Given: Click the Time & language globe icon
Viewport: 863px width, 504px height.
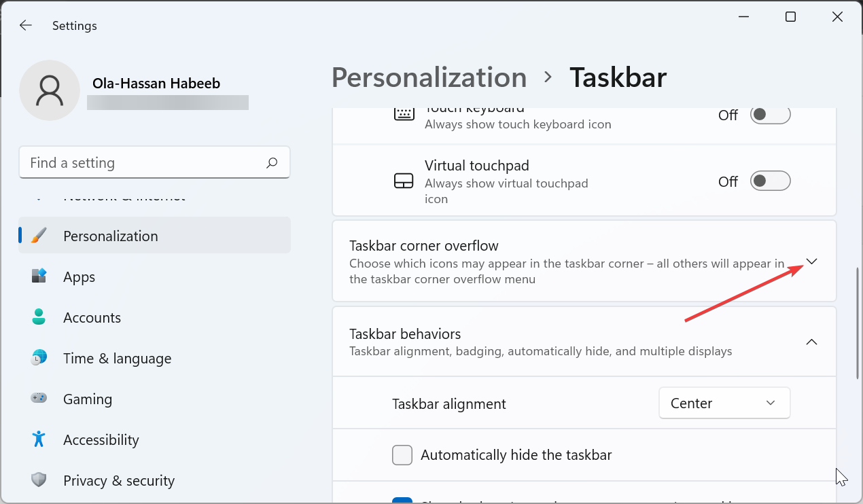Looking at the screenshot, I should pos(39,358).
